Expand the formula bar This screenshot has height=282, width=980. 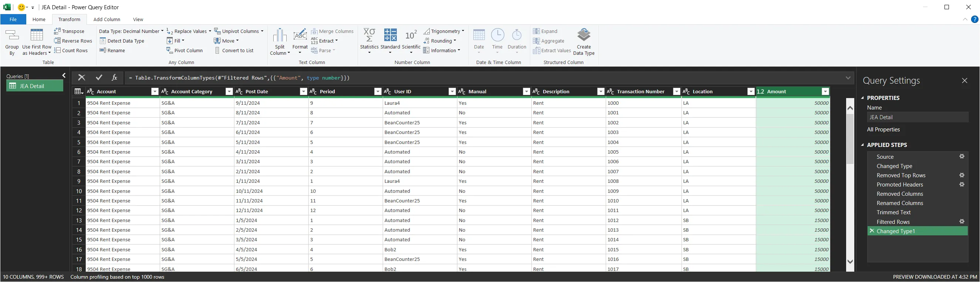[848, 78]
